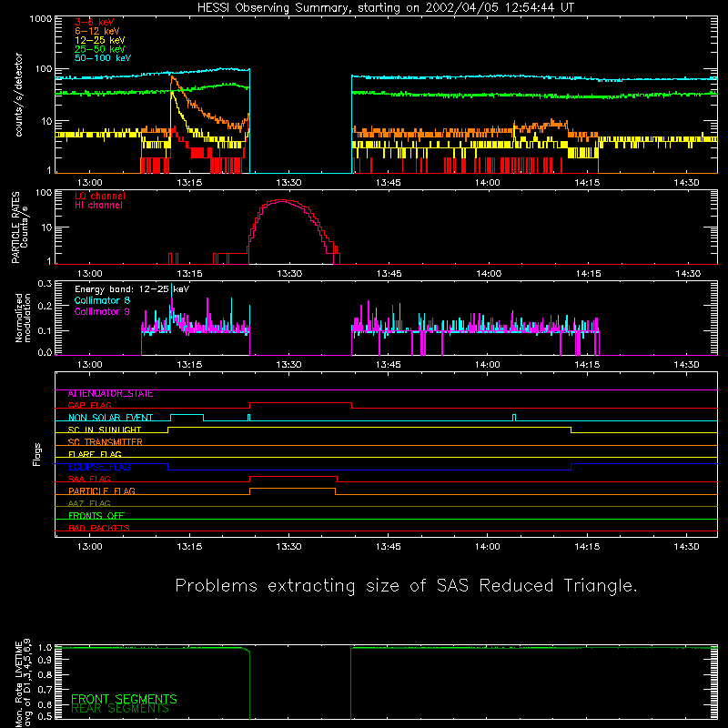The height and width of the screenshot is (728, 728).
Task: Click the 14:30 tick under the count-rate panel
Action: pyautogui.click(x=687, y=183)
